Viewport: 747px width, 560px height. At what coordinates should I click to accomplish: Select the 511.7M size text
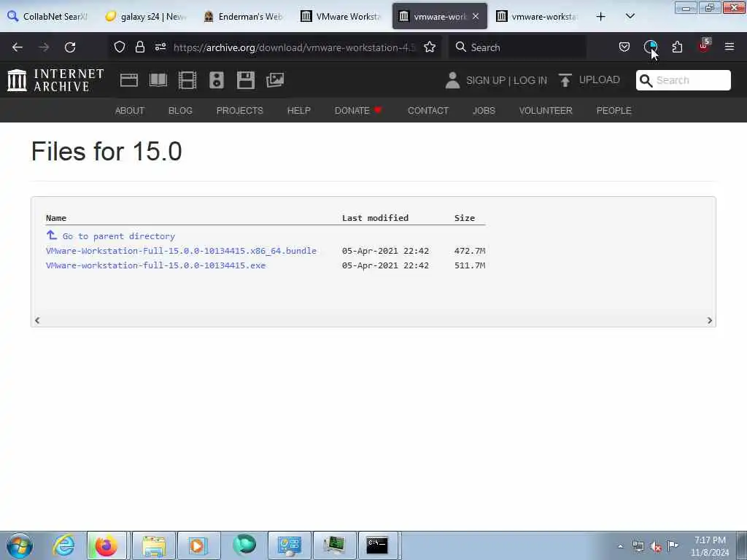click(x=470, y=265)
